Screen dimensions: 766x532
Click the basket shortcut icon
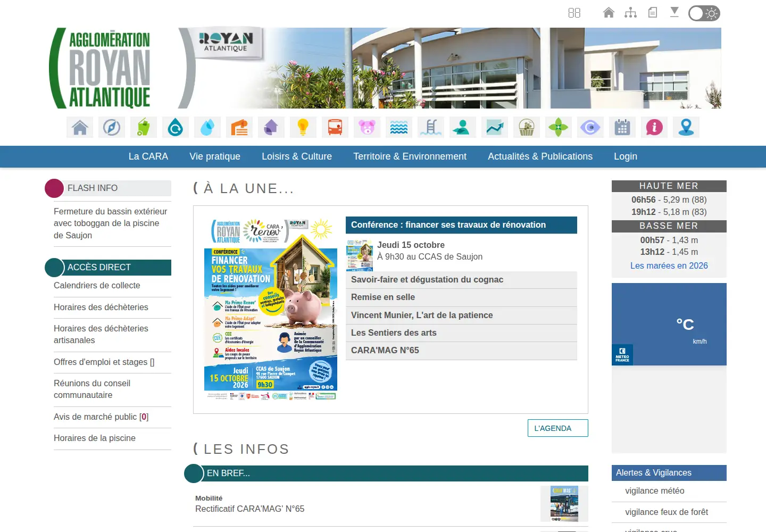click(527, 127)
